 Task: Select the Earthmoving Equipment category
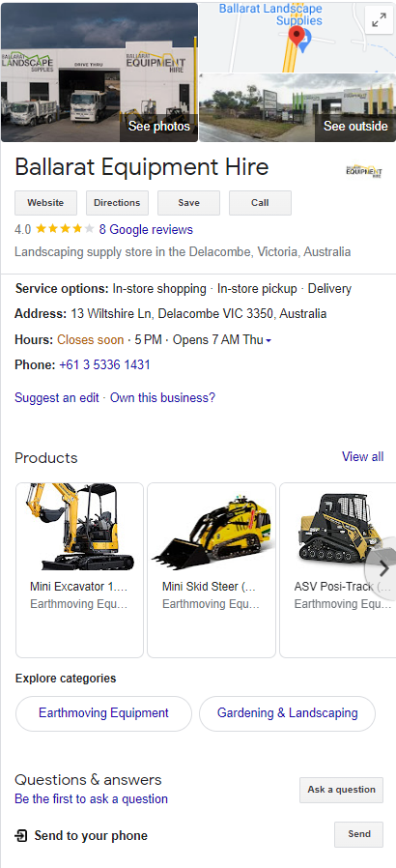(x=103, y=713)
